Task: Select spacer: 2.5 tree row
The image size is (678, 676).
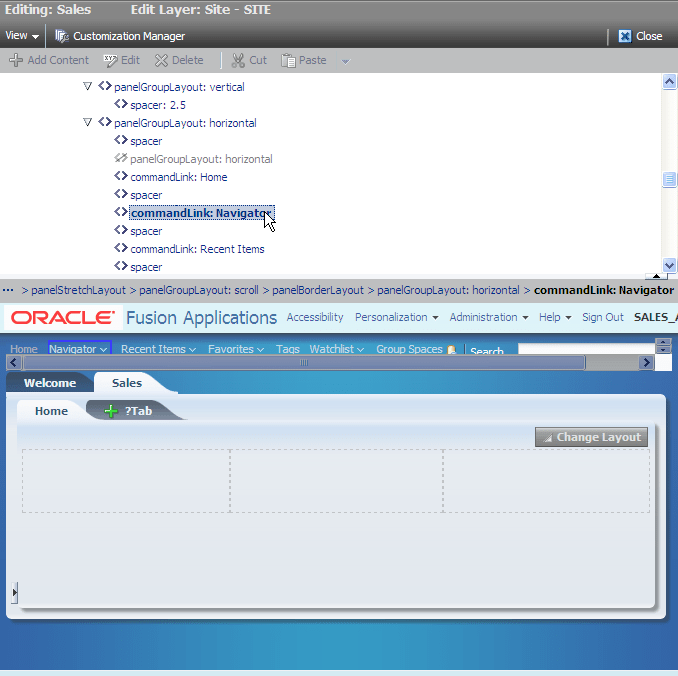Action: 158,105
